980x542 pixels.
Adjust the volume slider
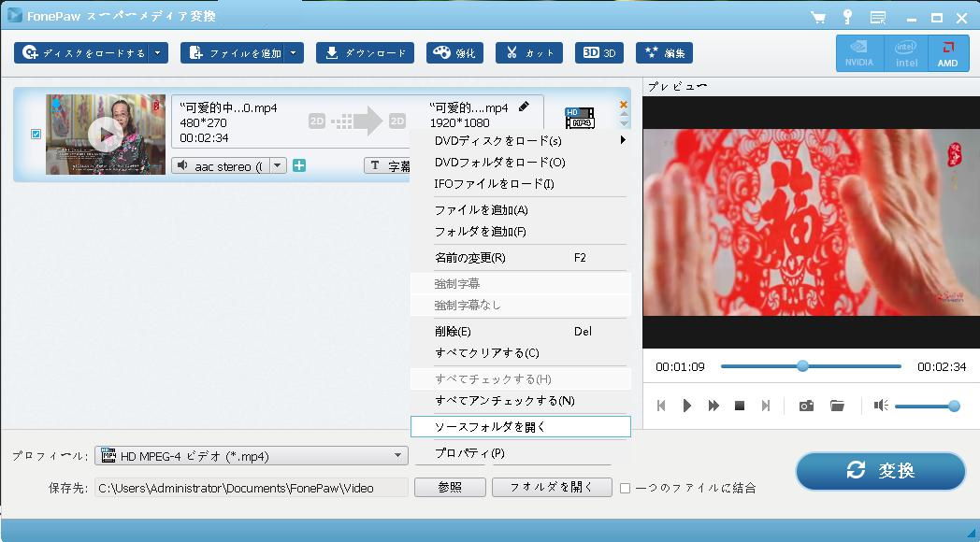click(927, 406)
